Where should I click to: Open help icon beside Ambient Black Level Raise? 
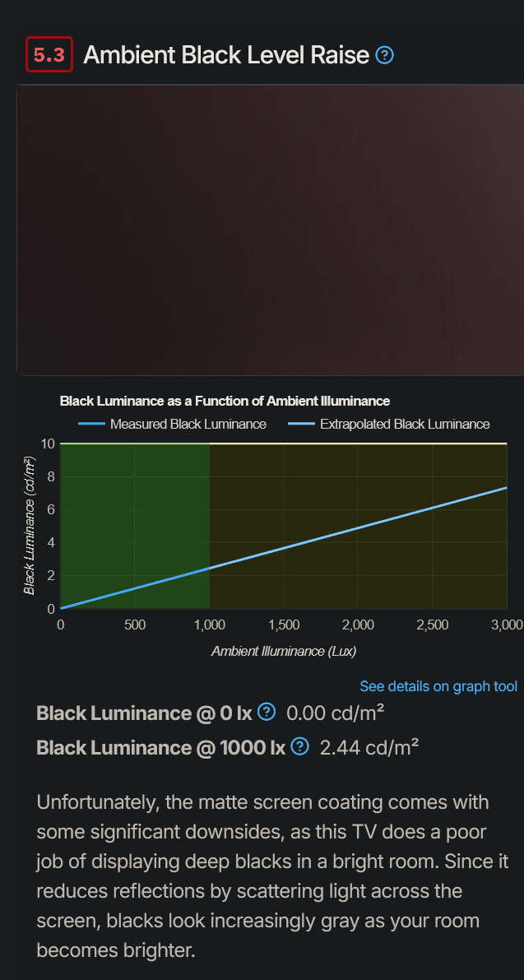coord(385,56)
